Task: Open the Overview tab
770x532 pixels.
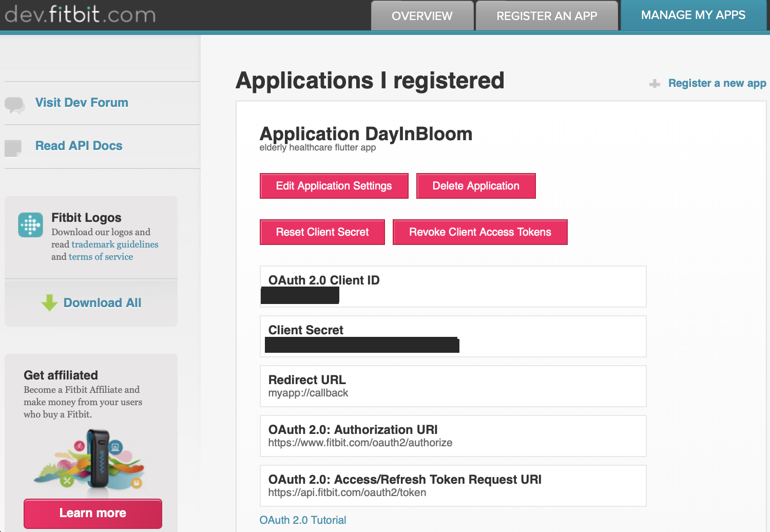Action: click(x=422, y=16)
